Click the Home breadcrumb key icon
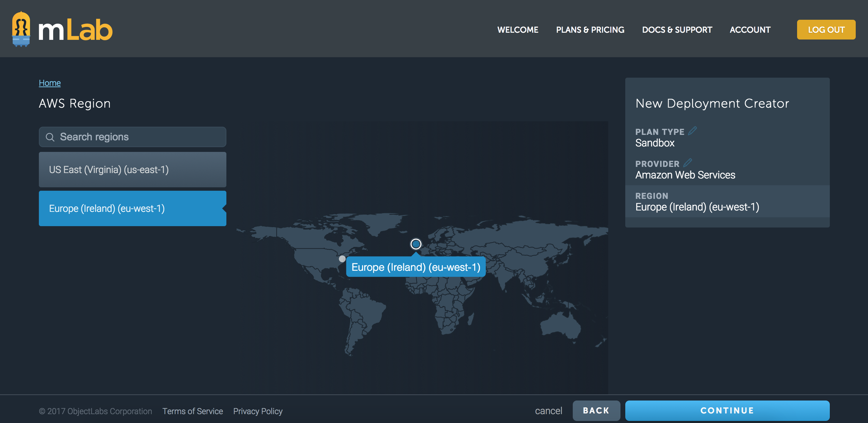Viewport: 868px width, 423px height. pos(49,83)
